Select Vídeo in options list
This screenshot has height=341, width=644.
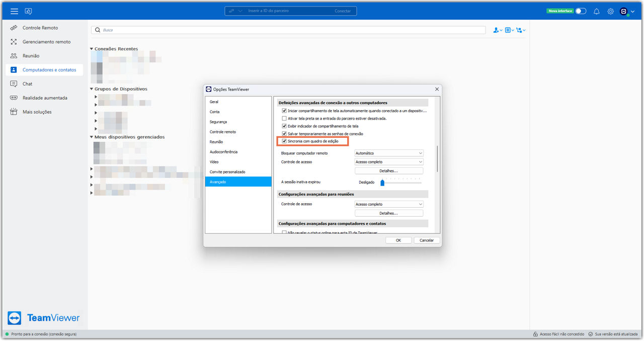point(238,162)
